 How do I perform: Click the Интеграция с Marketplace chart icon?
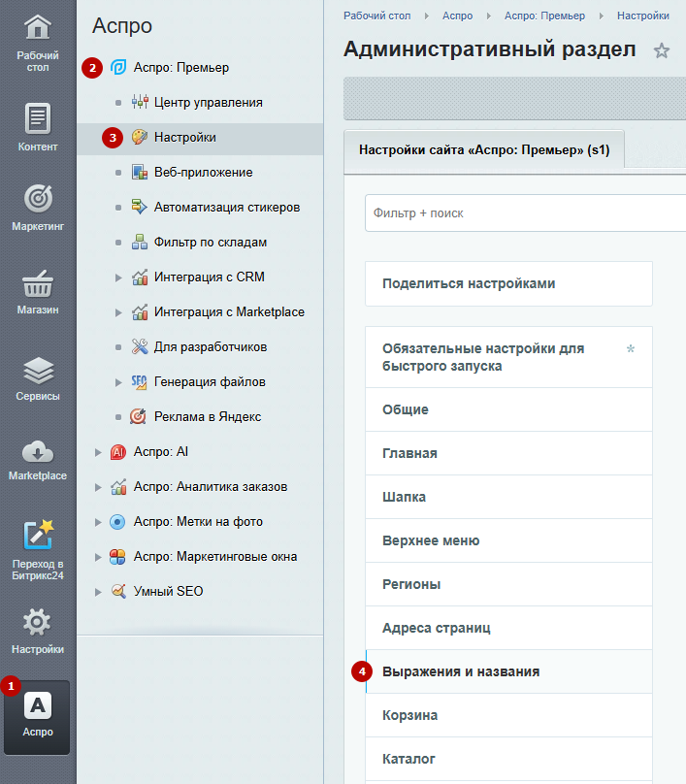click(x=140, y=312)
